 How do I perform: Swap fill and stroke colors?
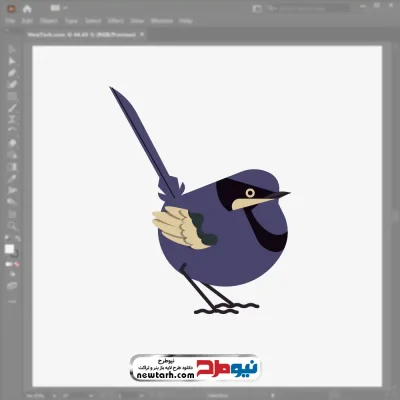pyautogui.click(x=17, y=239)
